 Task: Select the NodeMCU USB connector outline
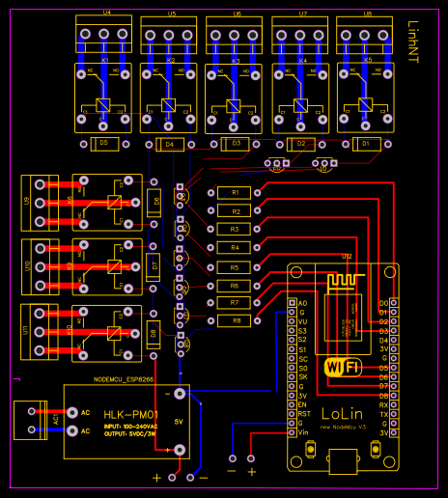tap(343, 461)
